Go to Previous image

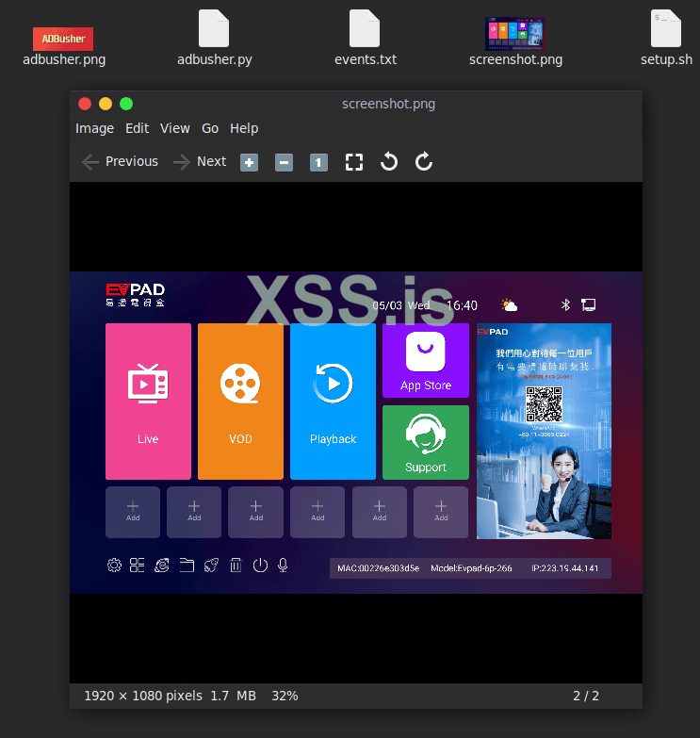coord(120,162)
